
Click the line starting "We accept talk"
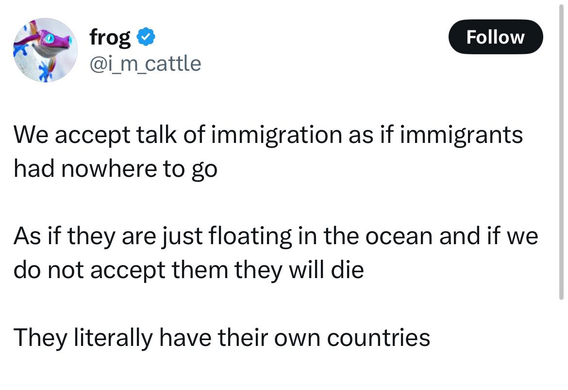tap(268, 135)
